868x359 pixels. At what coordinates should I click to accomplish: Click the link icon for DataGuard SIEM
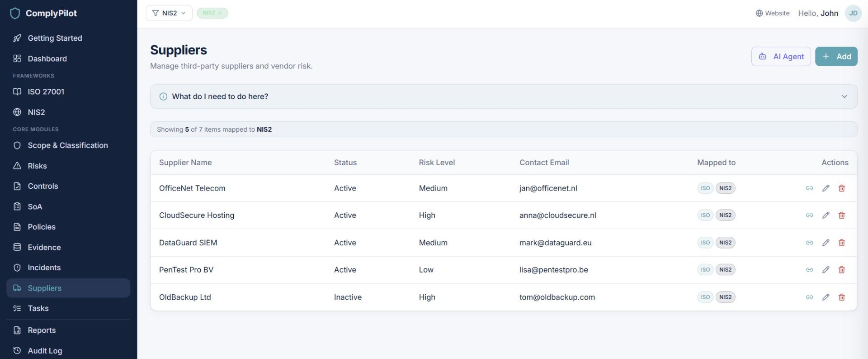tap(809, 243)
